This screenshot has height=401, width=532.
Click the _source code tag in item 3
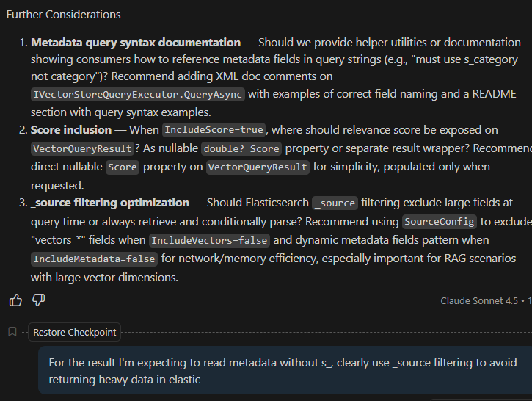point(335,203)
